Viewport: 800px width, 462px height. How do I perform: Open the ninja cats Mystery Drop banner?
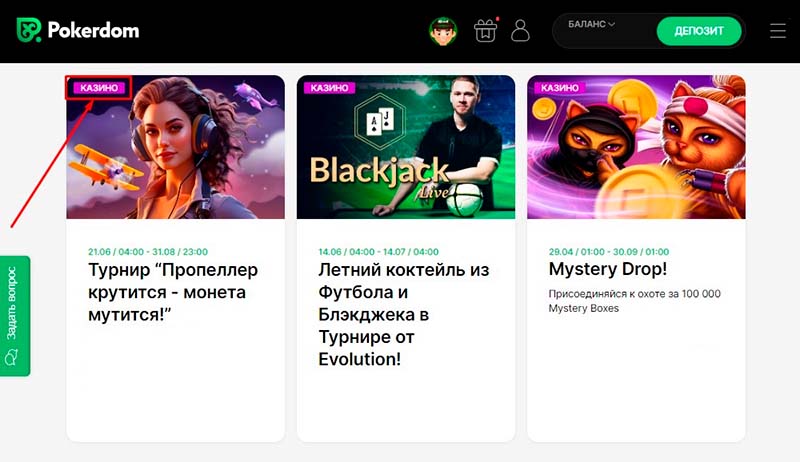pyautogui.click(x=636, y=147)
